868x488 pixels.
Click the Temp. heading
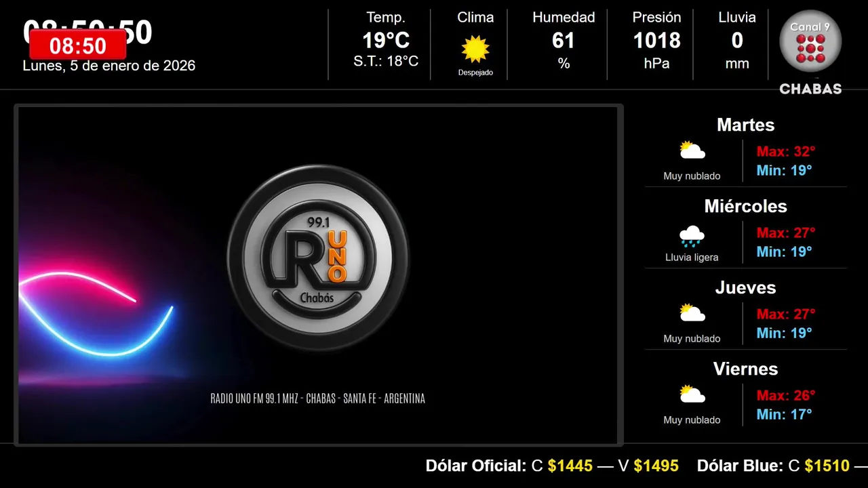pyautogui.click(x=386, y=18)
